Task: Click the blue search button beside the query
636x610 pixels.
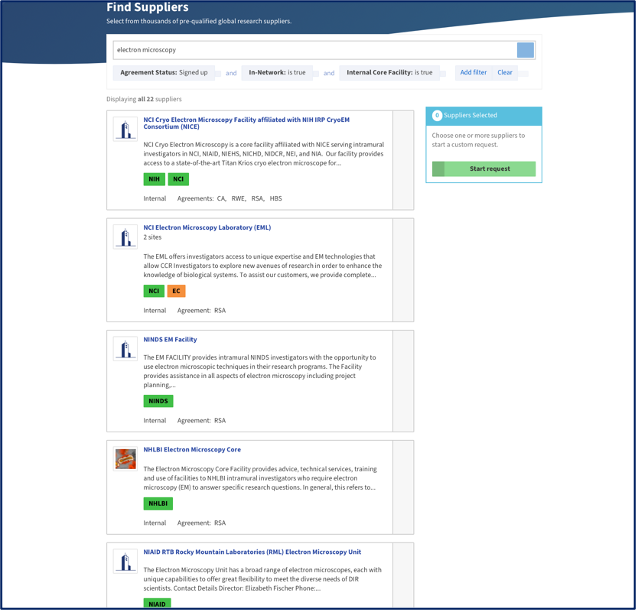Action: 525,50
